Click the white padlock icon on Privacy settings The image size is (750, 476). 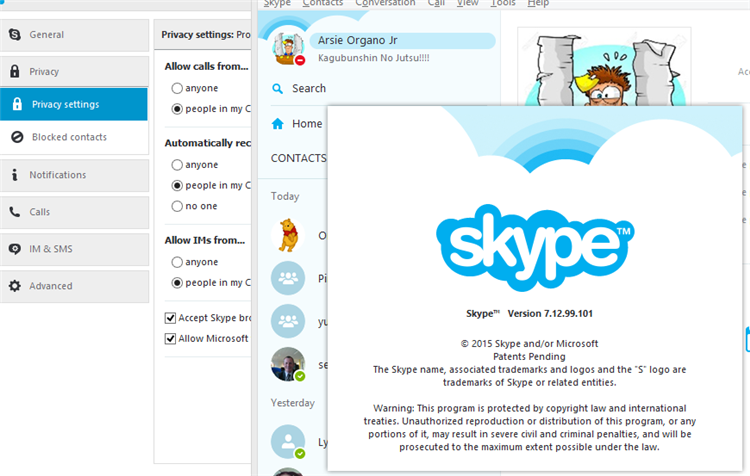click(x=17, y=104)
